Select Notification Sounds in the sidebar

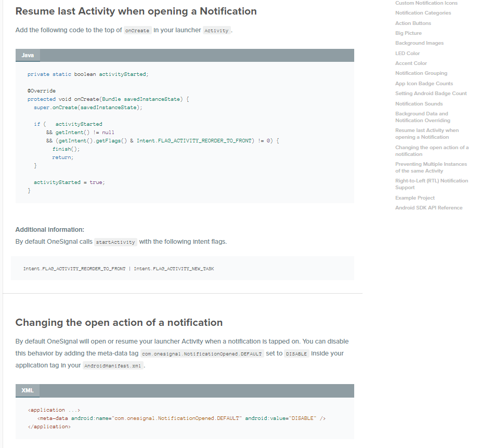pyautogui.click(x=419, y=103)
